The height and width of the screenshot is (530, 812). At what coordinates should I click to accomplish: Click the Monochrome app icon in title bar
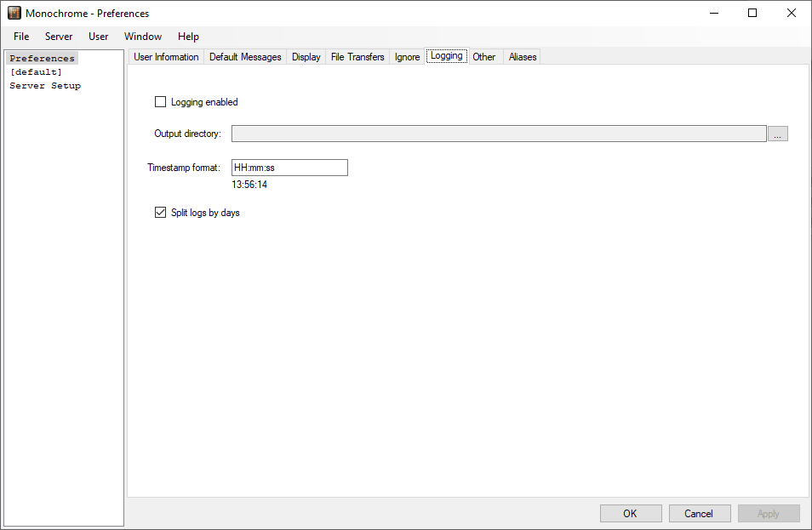pos(14,13)
